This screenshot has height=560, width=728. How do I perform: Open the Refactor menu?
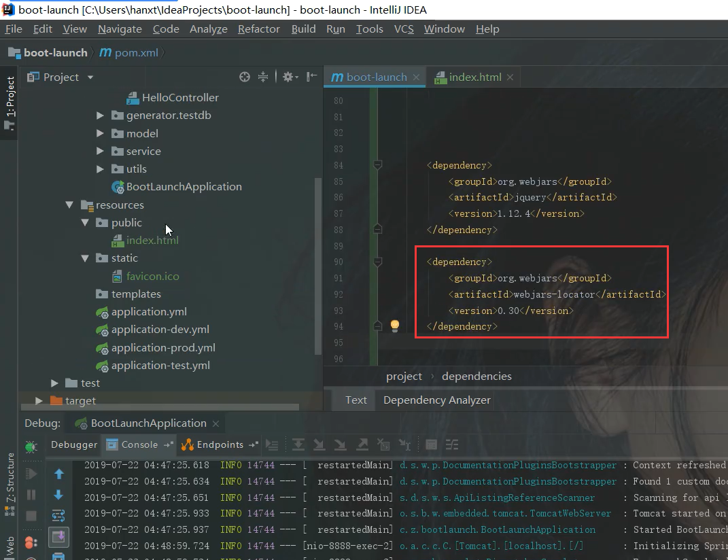(258, 29)
